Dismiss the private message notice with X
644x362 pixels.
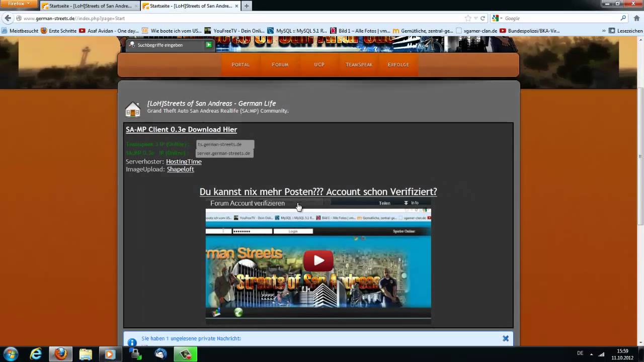[x=506, y=338]
